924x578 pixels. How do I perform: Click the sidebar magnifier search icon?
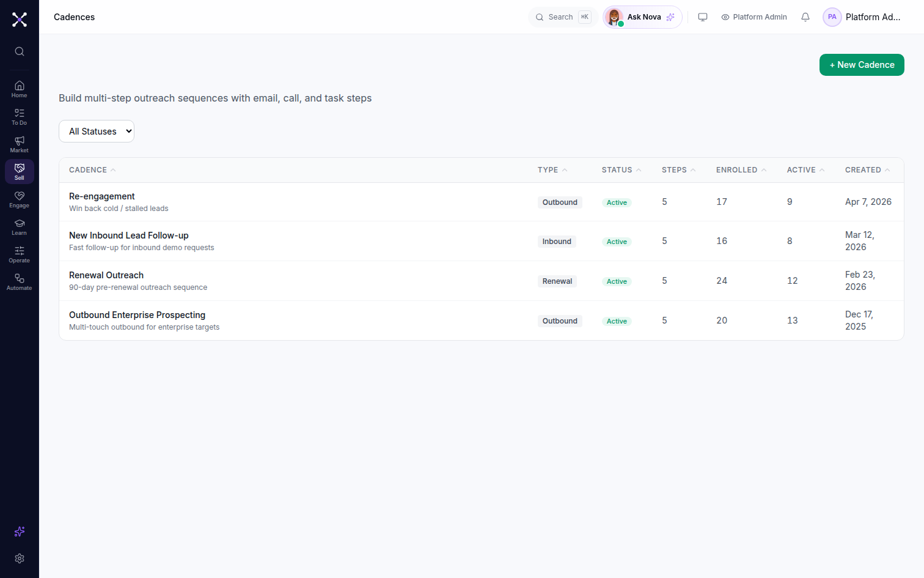pos(20,51)
